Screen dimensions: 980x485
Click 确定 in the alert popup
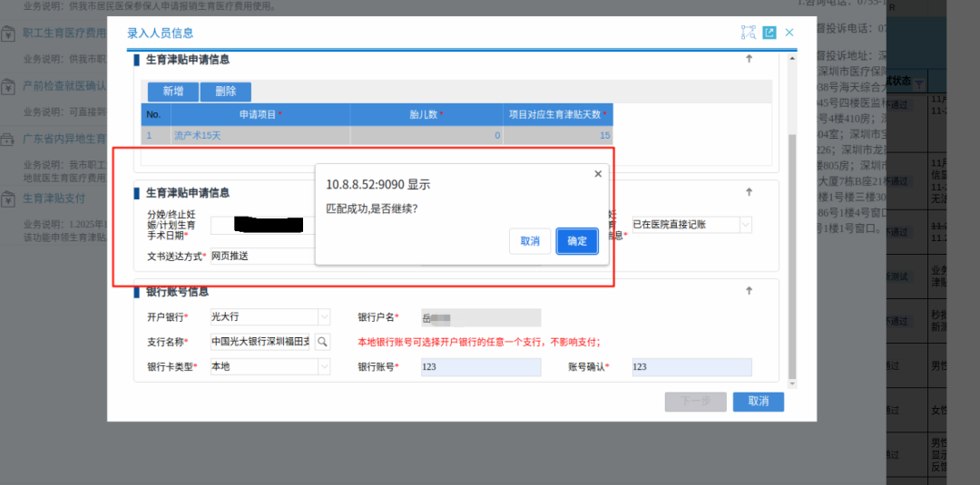pyautogui.click(x=577, y=241)
